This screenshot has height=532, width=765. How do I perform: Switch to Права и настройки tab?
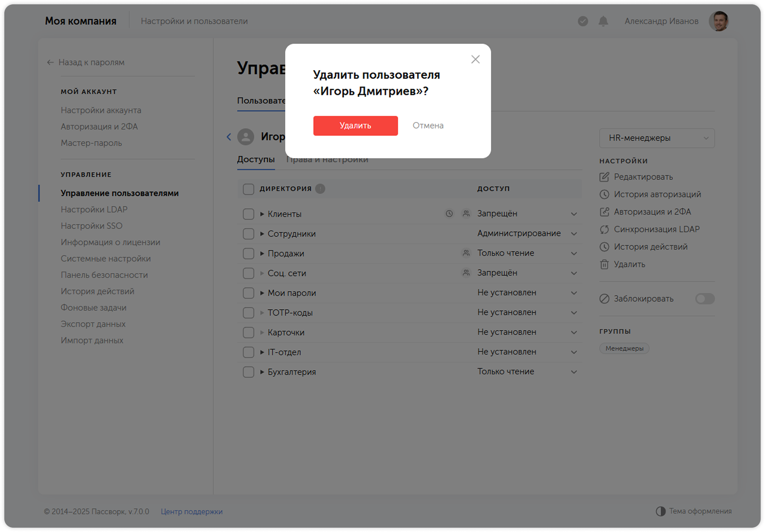tap(327, 160)
